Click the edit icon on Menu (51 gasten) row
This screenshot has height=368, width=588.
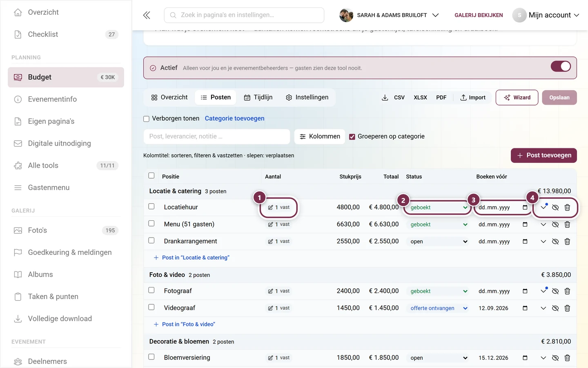click(270, 224)
